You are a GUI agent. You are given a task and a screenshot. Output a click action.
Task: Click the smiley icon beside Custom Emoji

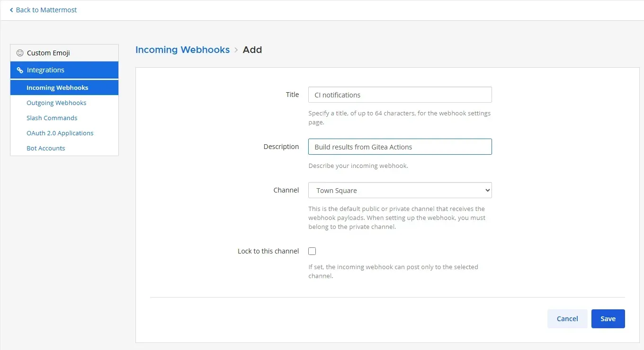point(20,53)
